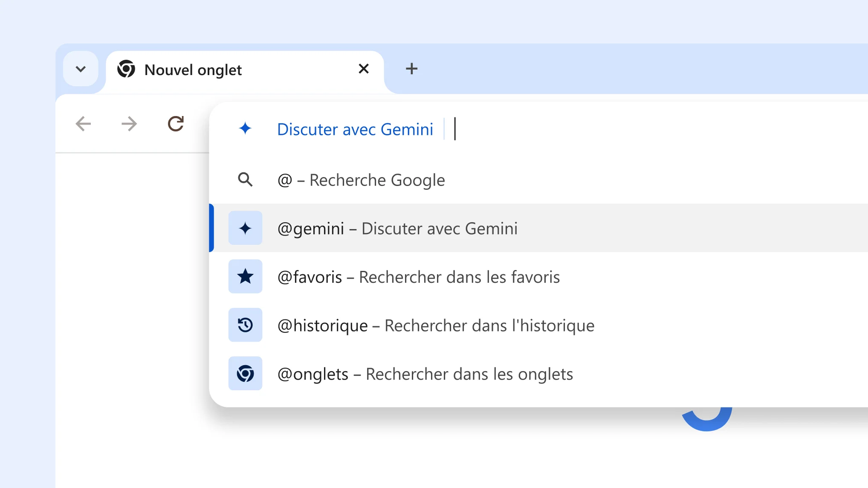Click the 'Discuter avec Gemini' keyword chip
Screen dimensions: 868x488
click(355, 129)
